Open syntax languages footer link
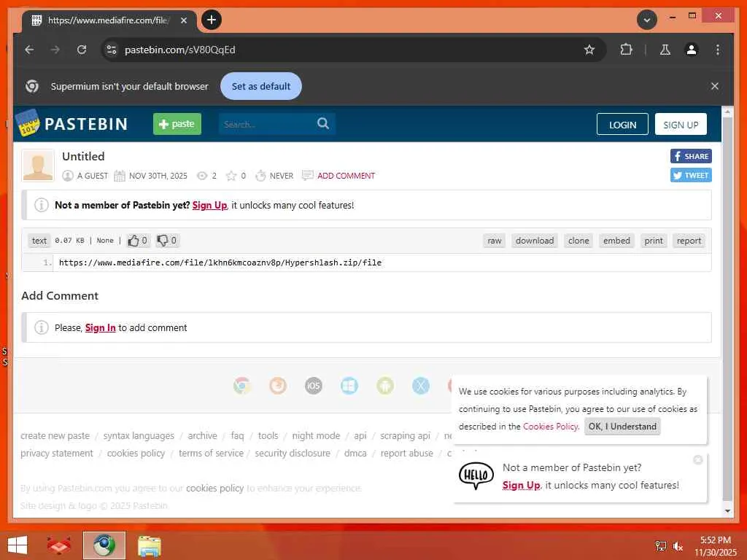Screen dimensions: 747x560 point(139,436)
